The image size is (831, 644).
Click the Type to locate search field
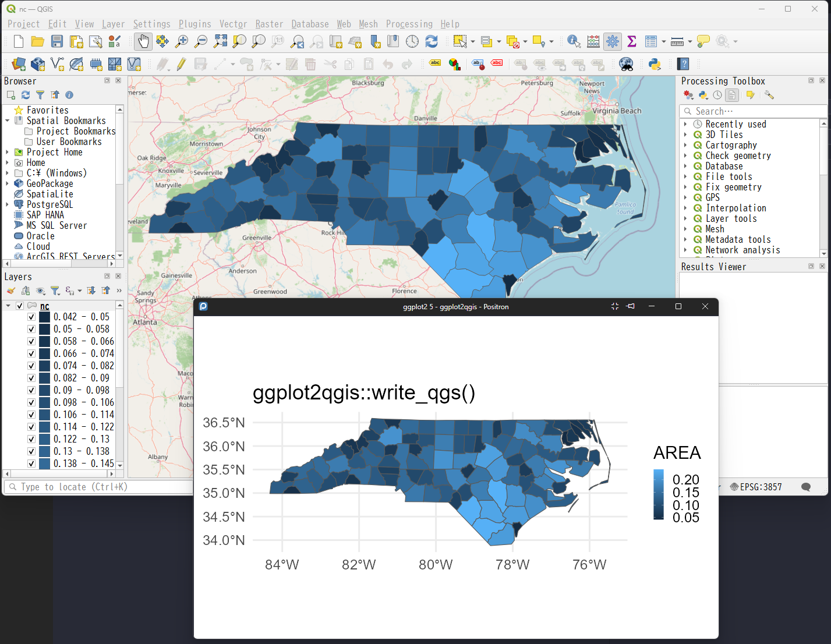(99, 487)
